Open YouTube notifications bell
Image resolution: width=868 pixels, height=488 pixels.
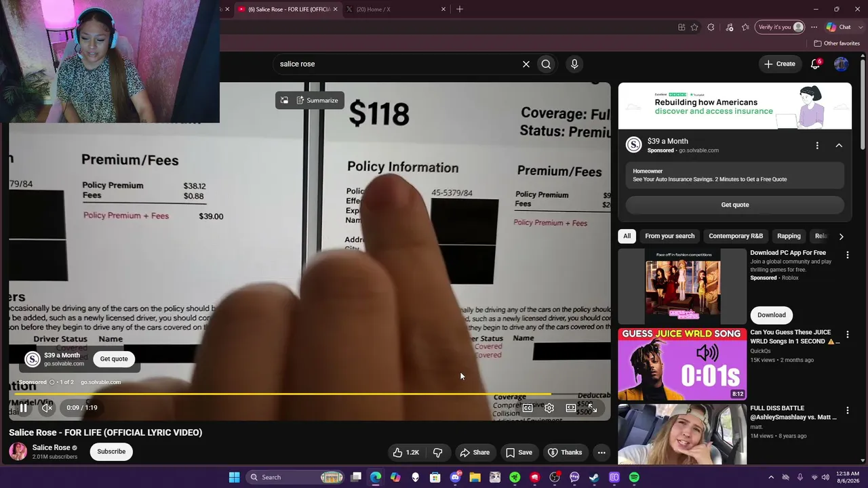[816, 64]
